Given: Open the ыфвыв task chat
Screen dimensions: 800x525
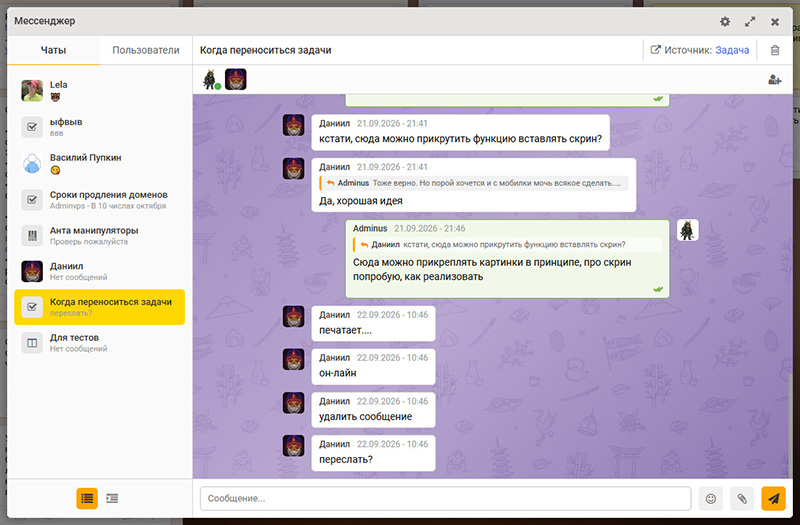Looking at the screenshot, I should 99,127.
